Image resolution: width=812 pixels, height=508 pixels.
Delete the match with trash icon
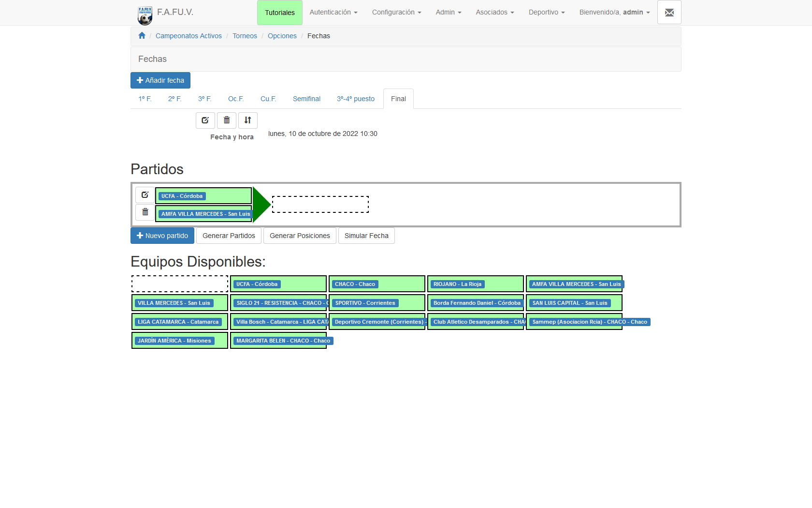coord(145,212)
